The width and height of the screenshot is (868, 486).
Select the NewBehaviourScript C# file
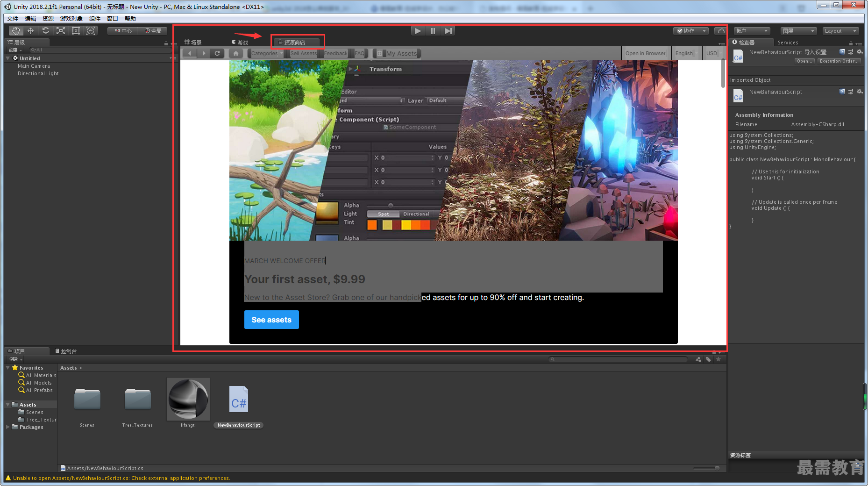pyautogui.click(x=239, y=399)
